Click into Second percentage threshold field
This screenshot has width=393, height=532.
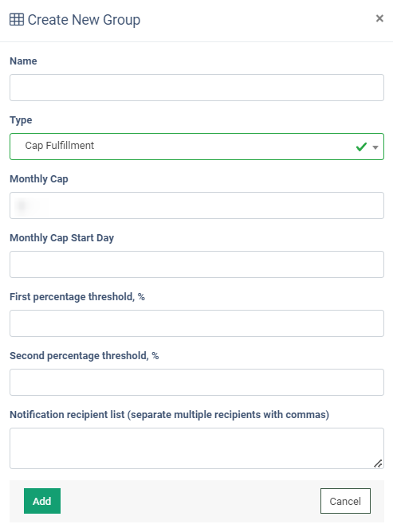pyautogui.click(x=197, y=382)
